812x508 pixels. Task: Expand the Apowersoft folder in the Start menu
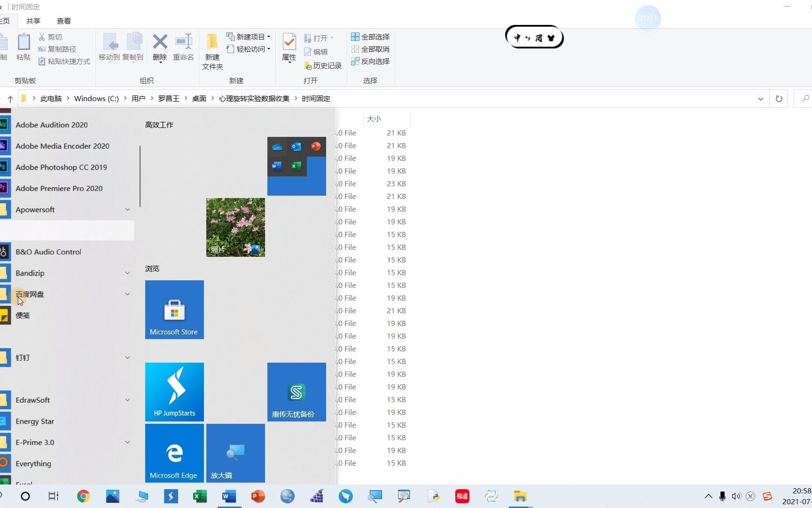point(127,209)
